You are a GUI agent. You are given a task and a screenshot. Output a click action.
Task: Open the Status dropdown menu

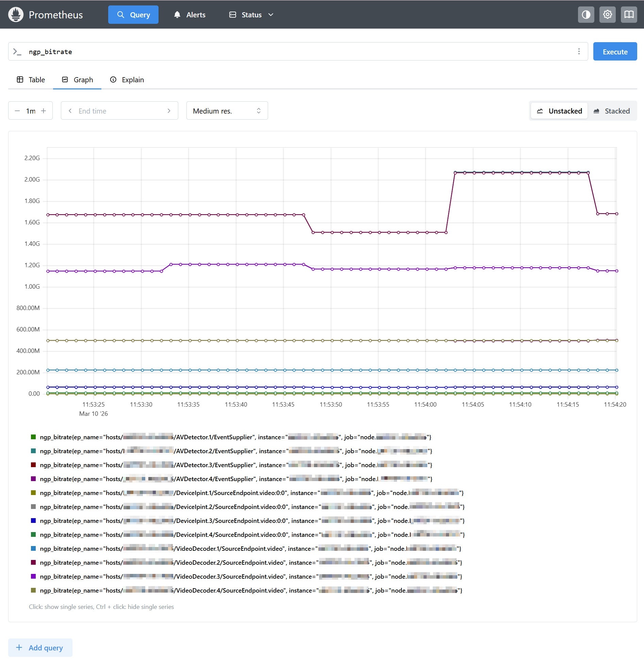(251, 15)
